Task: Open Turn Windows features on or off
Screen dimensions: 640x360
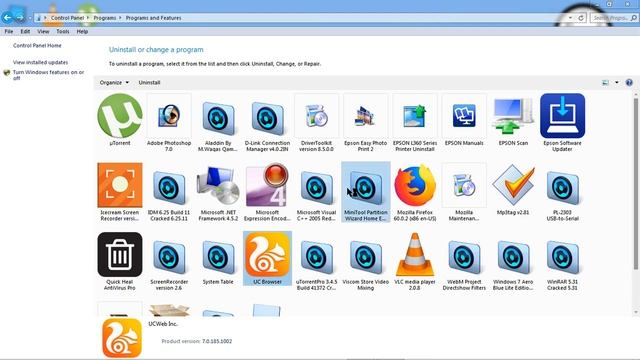Action: point(48,75)
